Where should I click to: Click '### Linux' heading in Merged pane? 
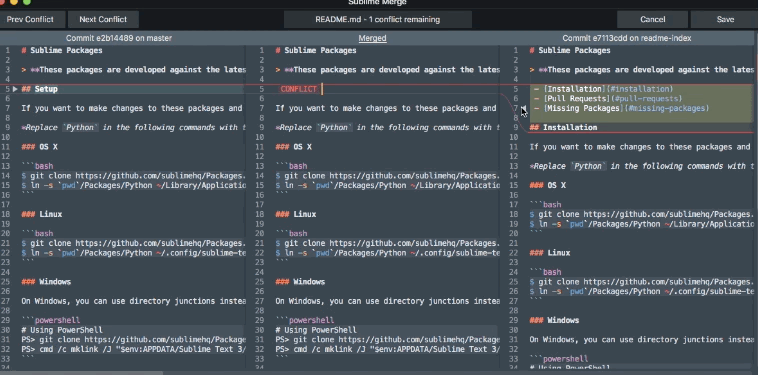click(x=296, y=214)
